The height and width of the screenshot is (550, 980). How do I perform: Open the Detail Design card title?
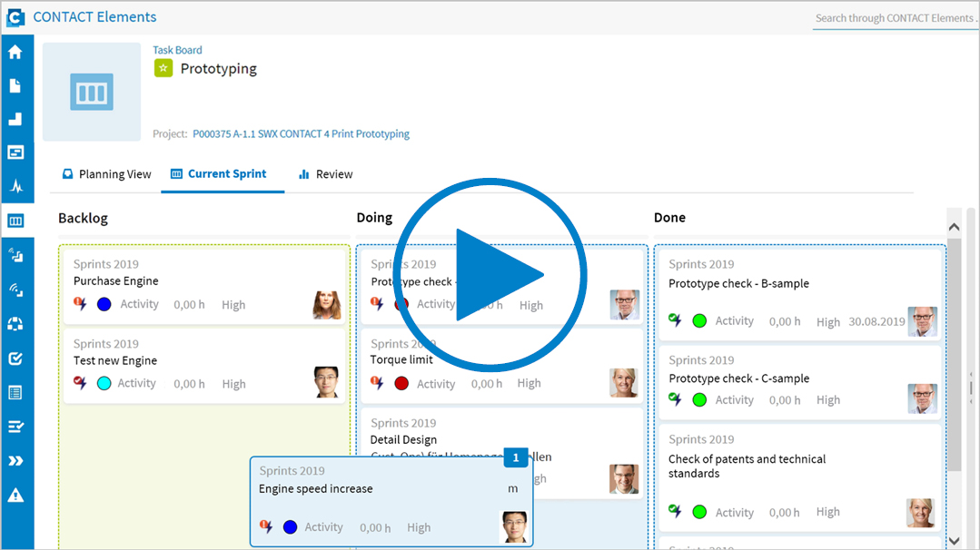tap(403, 439)
